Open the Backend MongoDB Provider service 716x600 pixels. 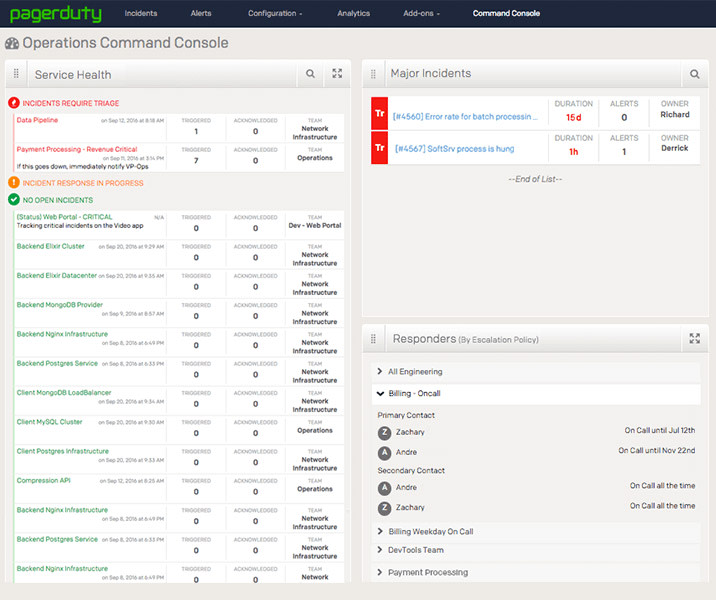tap(60, 305)
